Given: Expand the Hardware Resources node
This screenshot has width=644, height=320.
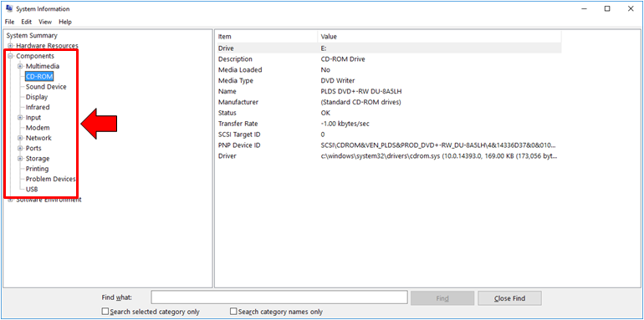Looking at the screenshot, I should 10,46.
